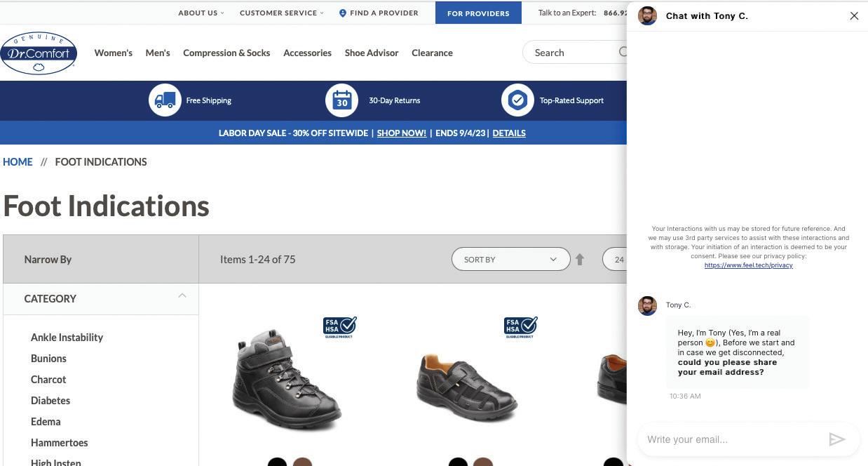
Task: Open the Compression & Socks menu
Action: pyautogui.click(x=226, y=53)
